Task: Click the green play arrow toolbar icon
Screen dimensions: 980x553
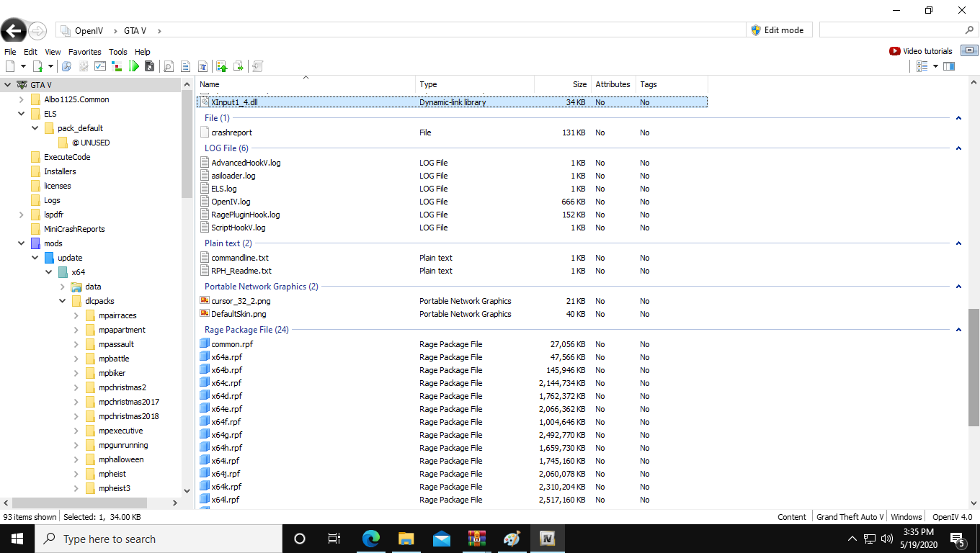Action: [x=134, y=66]
